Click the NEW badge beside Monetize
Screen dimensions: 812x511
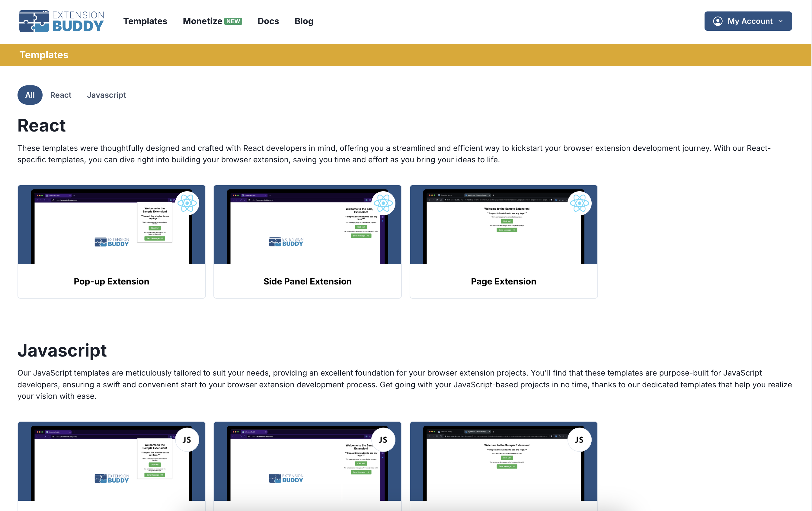click(233, 21)
